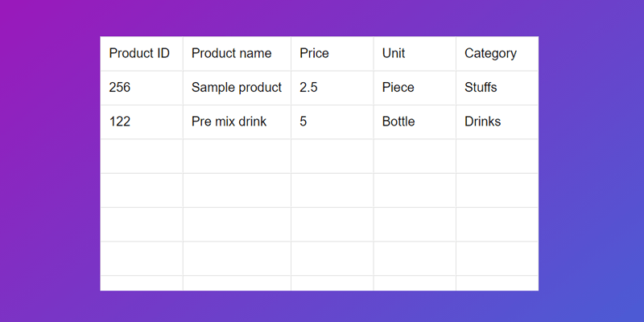Click empty Price cell below 5
The height and width of the screenshot is (322, 644).
[x=332, y=156]
